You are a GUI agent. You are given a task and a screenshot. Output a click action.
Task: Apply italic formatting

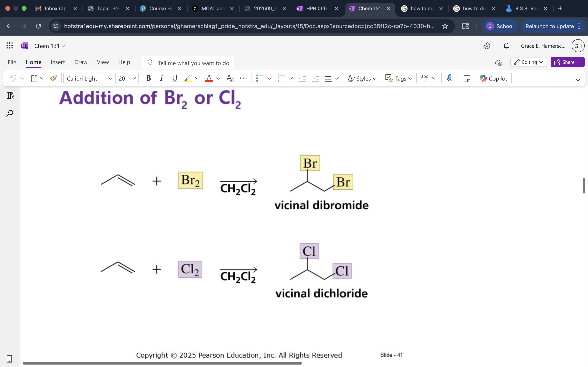coord(161,78)
